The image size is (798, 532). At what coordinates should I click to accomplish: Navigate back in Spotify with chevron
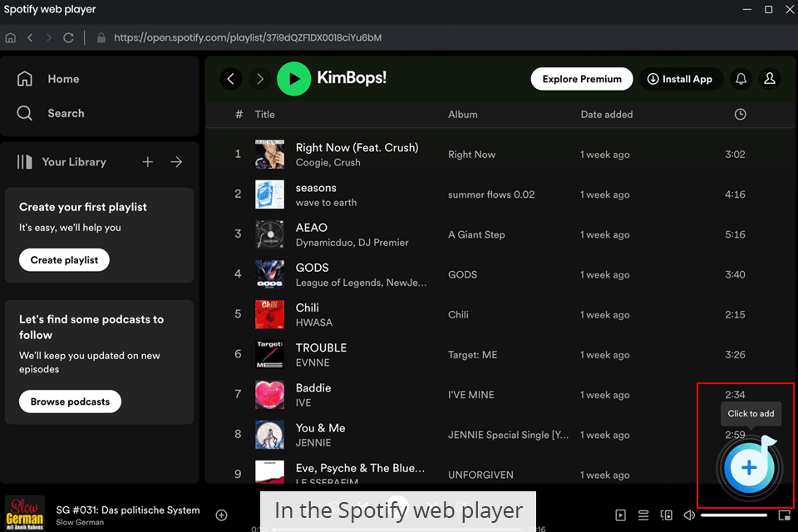(x=231, y=79)
